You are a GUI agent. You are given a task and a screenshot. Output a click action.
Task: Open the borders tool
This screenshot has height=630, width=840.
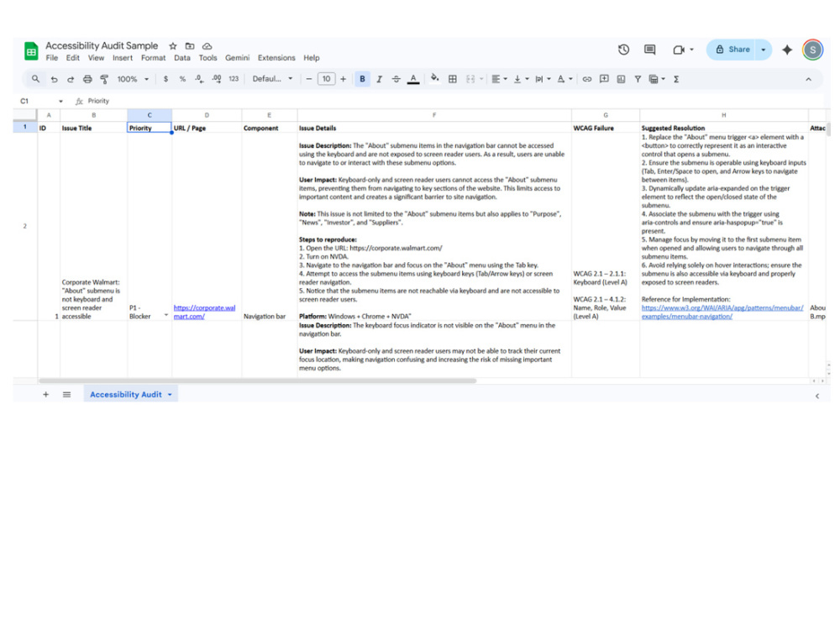click(453, 79)
